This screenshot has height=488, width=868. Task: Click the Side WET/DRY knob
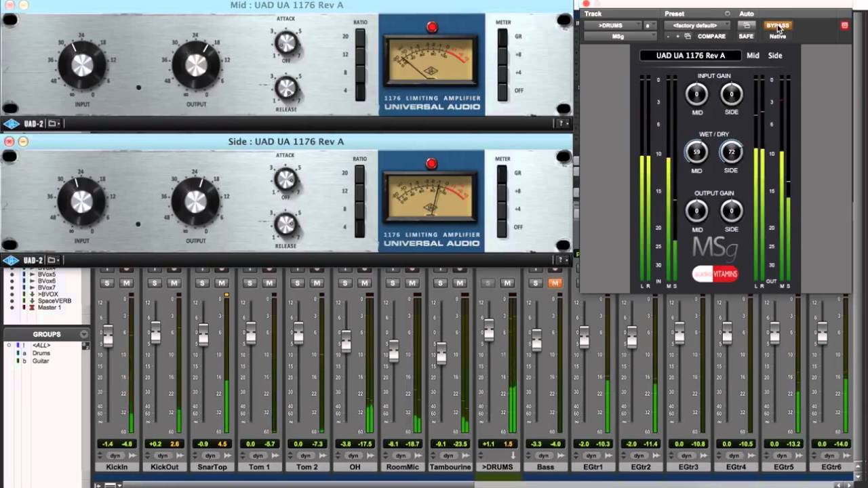pos(731,152)
